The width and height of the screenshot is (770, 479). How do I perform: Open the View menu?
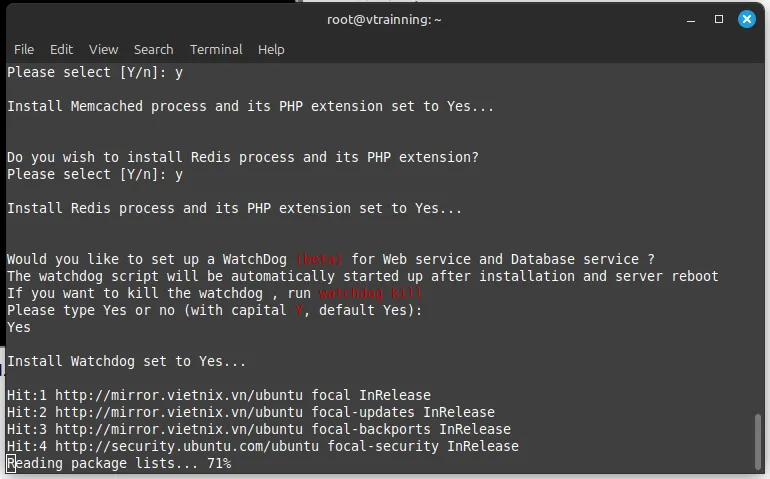pyautogui.click(x=103, y=49)
